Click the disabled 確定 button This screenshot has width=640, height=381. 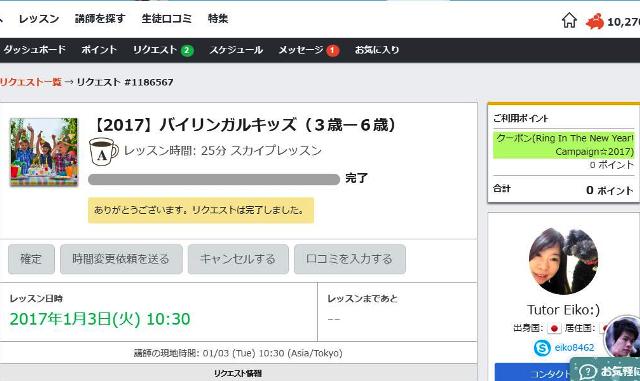(x=31, y=259)
